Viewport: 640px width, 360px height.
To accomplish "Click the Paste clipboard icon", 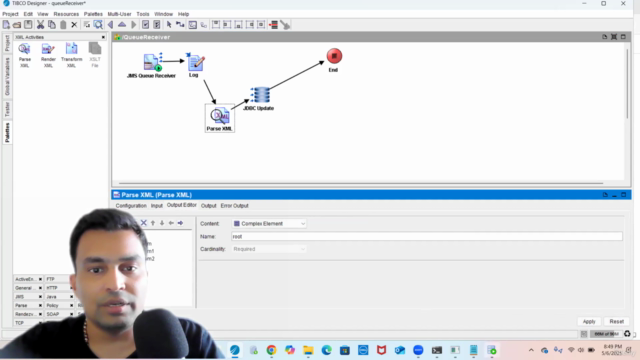I will (63, 25).
